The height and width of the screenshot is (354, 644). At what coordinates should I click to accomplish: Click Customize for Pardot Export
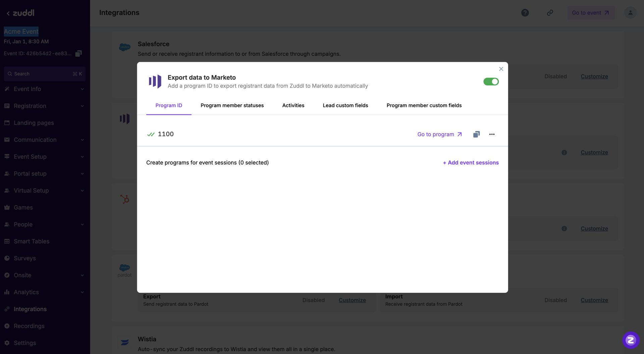tap(352, 300)
